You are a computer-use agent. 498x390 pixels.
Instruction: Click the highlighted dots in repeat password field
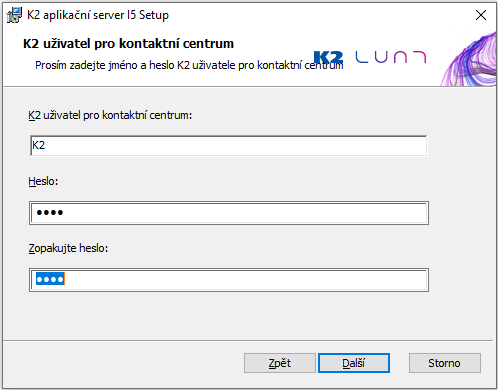tap(50, 279)
